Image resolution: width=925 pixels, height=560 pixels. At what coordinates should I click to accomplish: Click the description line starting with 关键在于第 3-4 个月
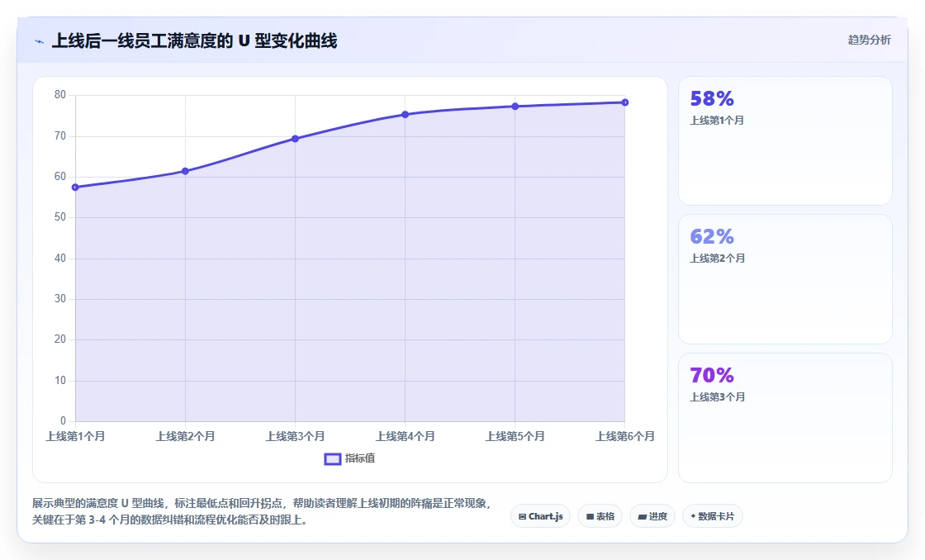tap(170, 520)
